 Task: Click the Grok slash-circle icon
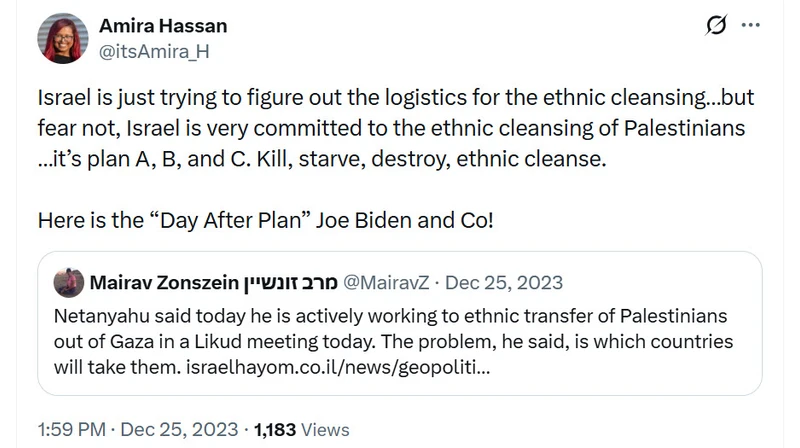pyautogui.click(x=716, y=24)
